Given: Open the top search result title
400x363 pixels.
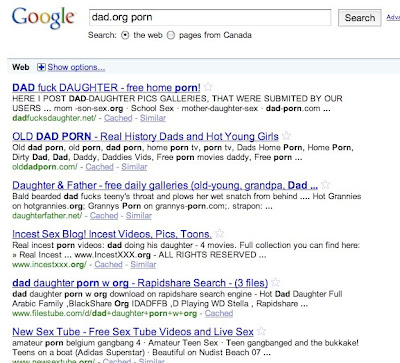Looking at the screenshot, I should (106, 88).
